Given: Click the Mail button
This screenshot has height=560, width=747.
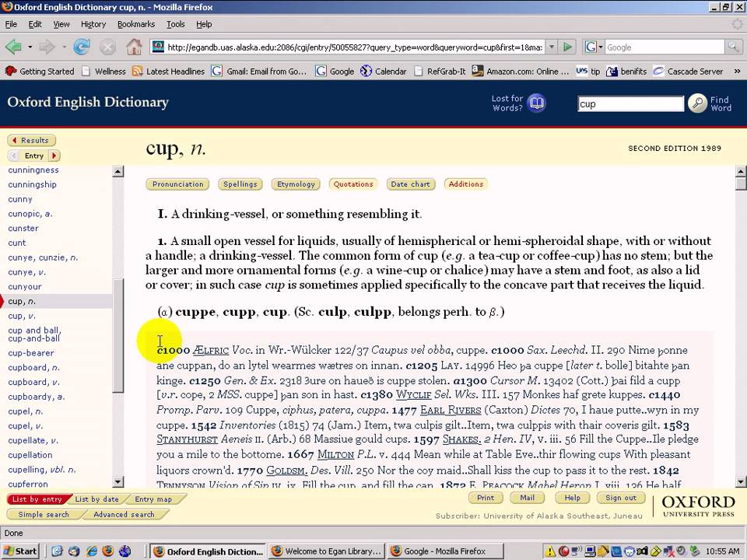Looking at the screenshot, I should click(527, 498).
